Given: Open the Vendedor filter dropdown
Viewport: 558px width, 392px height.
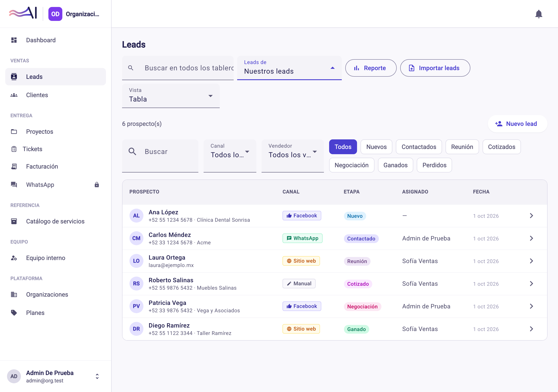Looking at the screenshot, I should (x=293, y=156).
